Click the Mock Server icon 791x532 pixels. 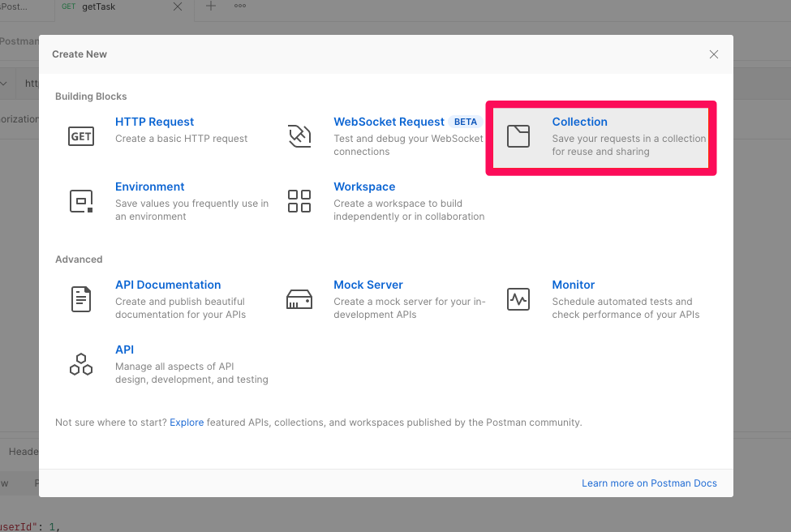click(299, 298)
